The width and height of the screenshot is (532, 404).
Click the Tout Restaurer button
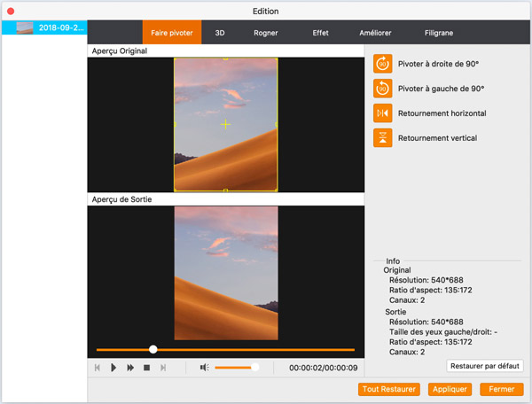389,389
